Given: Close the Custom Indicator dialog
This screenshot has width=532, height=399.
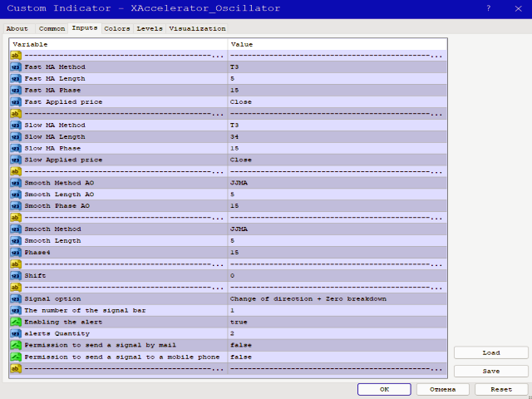Looking at the screenshot, I should pyautogui.click(x=519, y=8).
